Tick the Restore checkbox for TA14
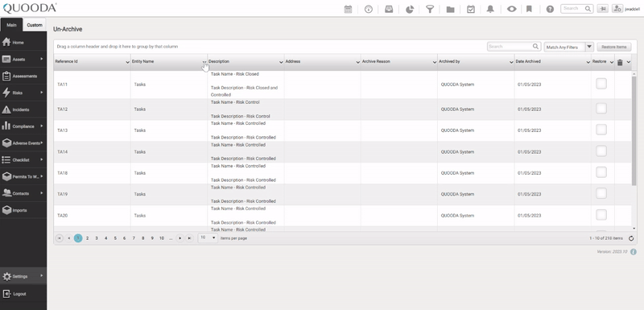This screenshot has width=644, height=310. click(x=601, y=151)
